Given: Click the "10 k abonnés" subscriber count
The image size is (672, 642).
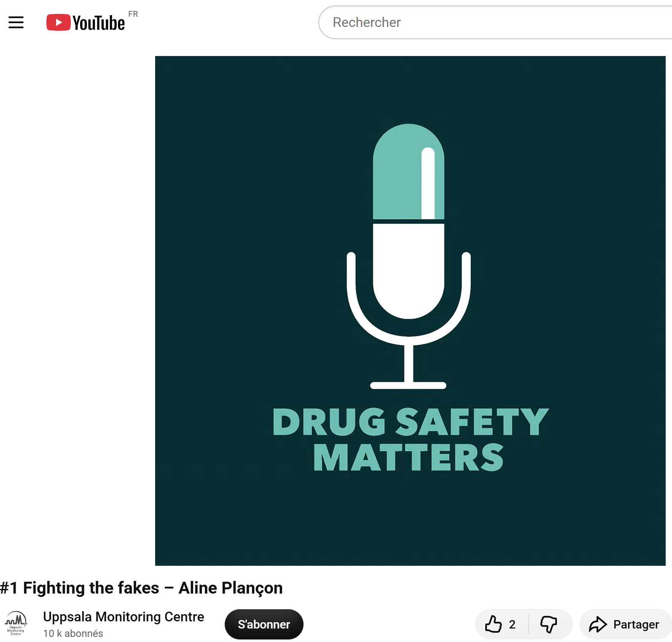Looking at the screenshot, I should 73,634.
